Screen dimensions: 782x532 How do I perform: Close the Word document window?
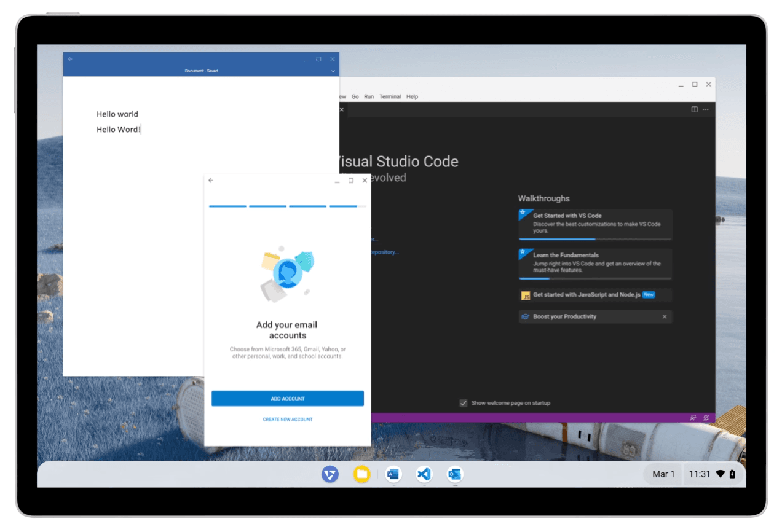click(x=333, y=59)
